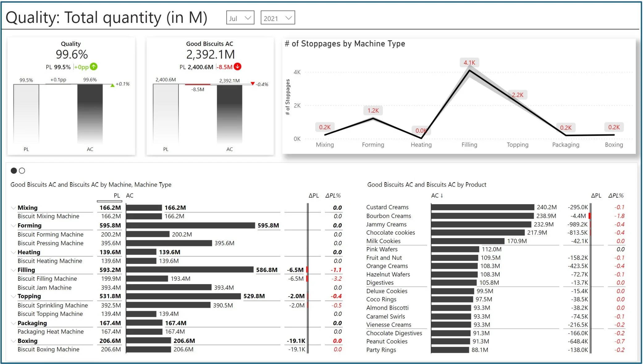This screenshot has height=364, width=643.
Task: Click the Topping 2.2K data label
Action: point(518,95)
